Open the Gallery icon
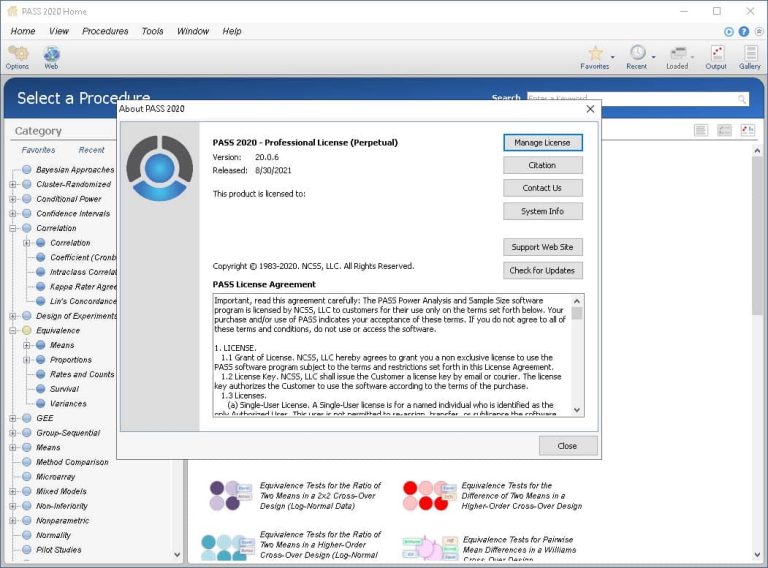 pyautogui.click(x=750, y=57)
